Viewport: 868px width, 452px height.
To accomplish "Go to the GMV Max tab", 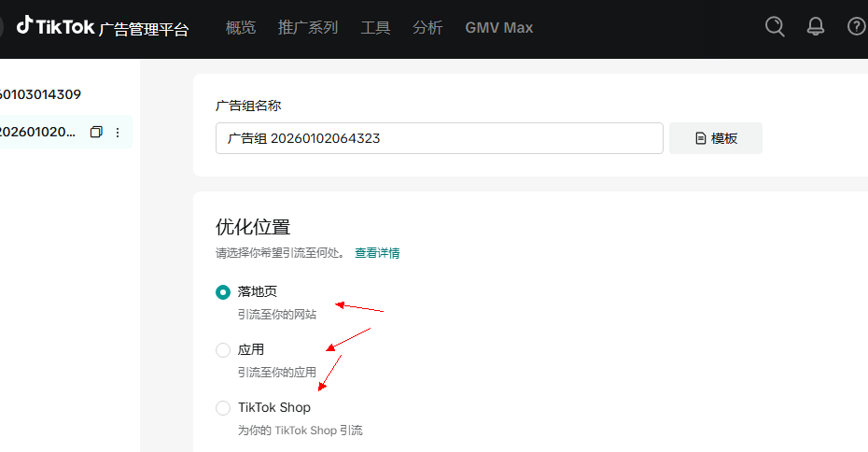I will coord(499,28).
